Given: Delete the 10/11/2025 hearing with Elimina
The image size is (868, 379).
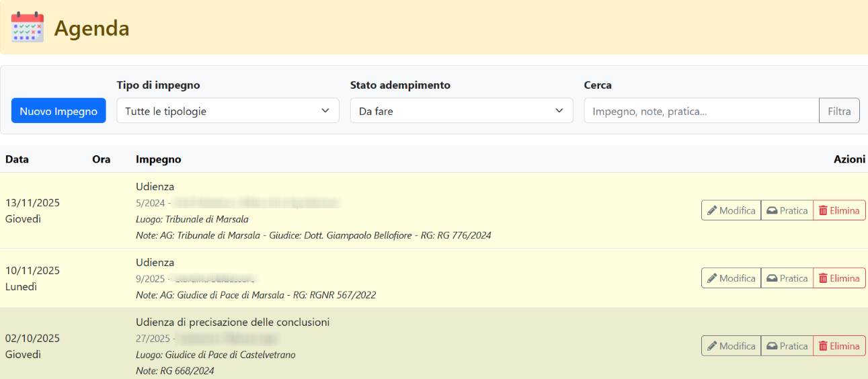Looking at the screenshot, I should [839, 278].
